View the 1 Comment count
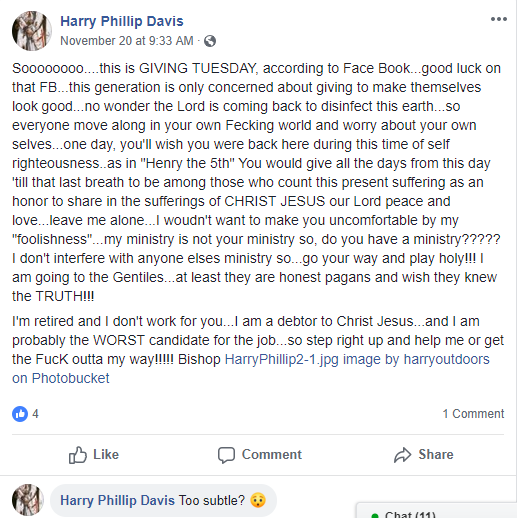The width and height of the screenshot is (517, 518). 473,414
